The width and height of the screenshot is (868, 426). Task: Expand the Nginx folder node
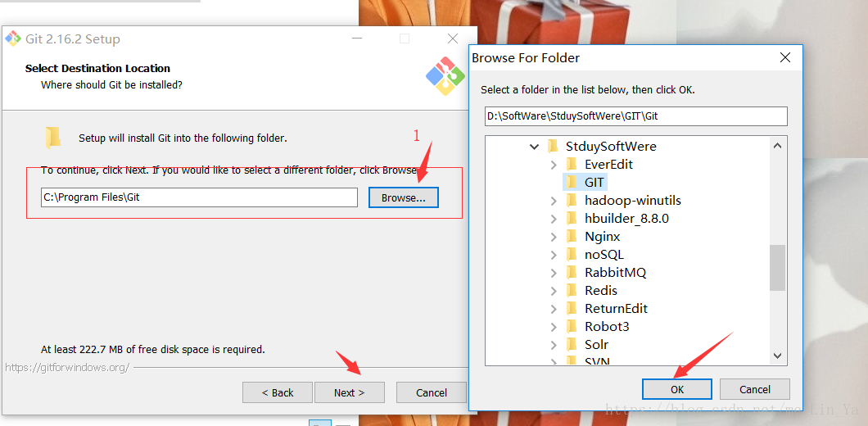554,237
